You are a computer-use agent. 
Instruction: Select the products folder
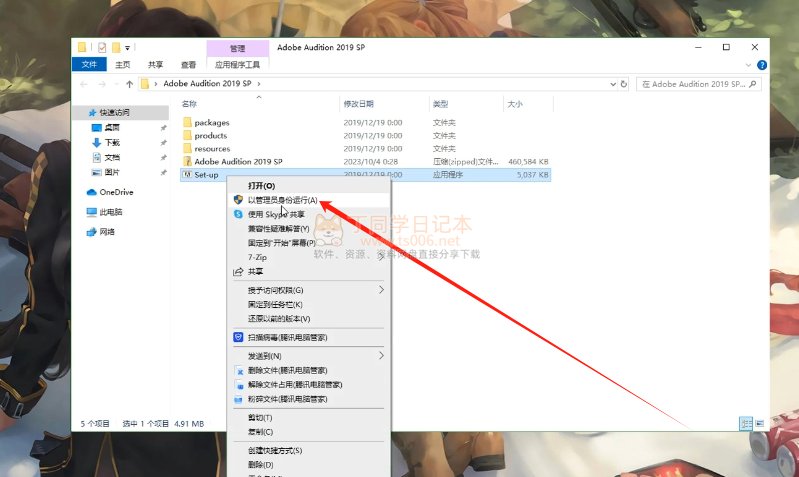pos(210,136)
